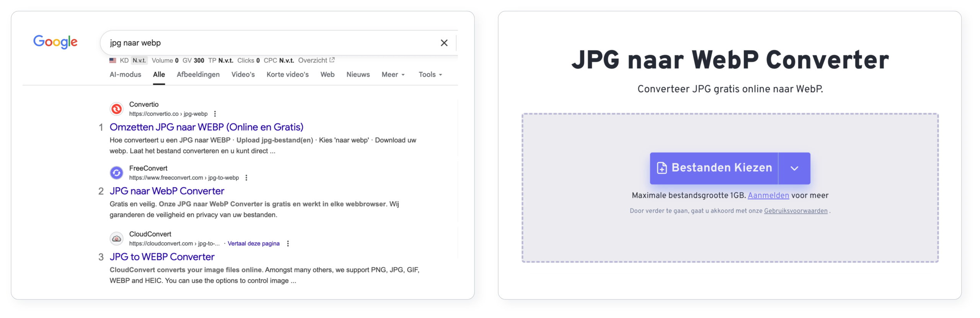Switch to the Afbeeldingen tab

click(x=198, y=75)
